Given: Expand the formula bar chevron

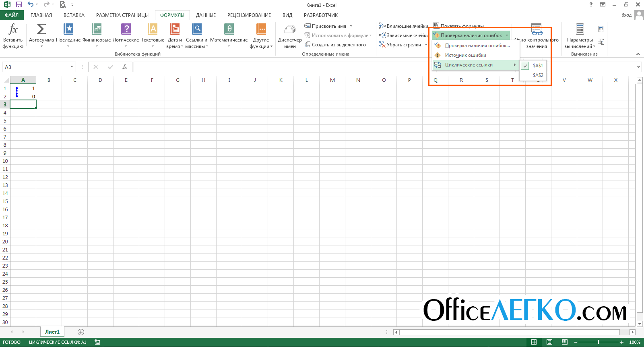Looking at the screenshot, I should click(638, 67).
